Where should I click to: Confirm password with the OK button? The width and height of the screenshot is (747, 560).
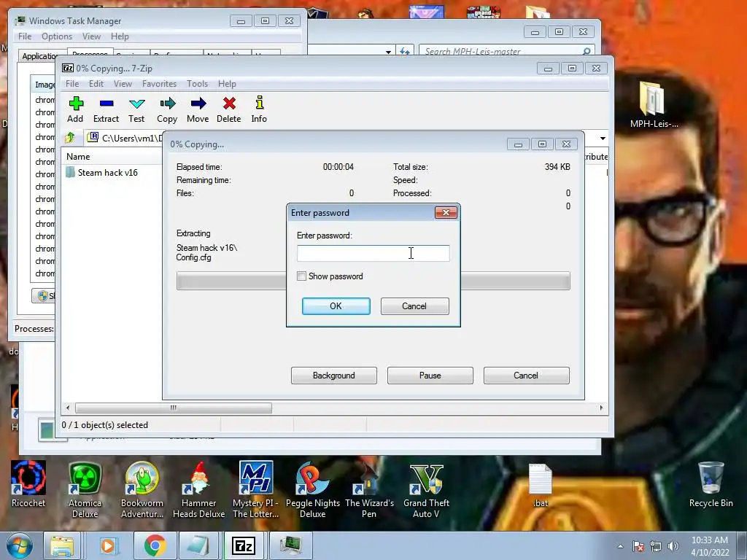pos(336,306)
